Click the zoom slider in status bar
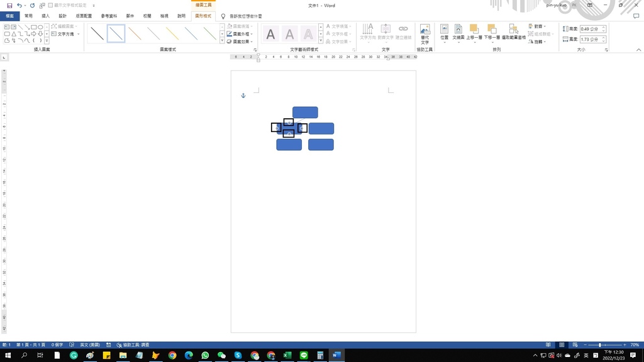 605,345
